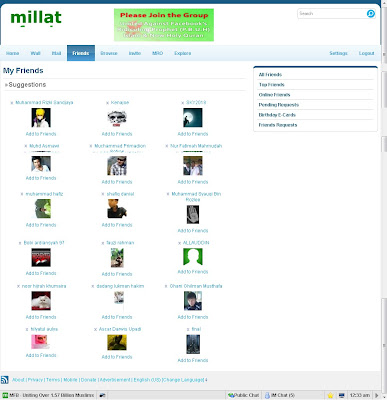This screenshot has width=387, height=400.
Task: Dismiss Muhammad Rizki Sandjaya suggestion with x
Action: pyautogui.click(x=12, y=103)
